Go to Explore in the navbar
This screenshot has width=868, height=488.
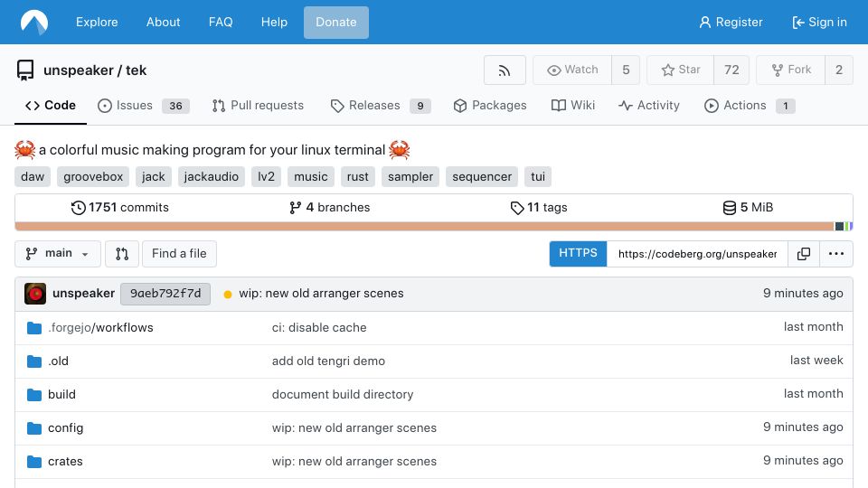[97, 22]
